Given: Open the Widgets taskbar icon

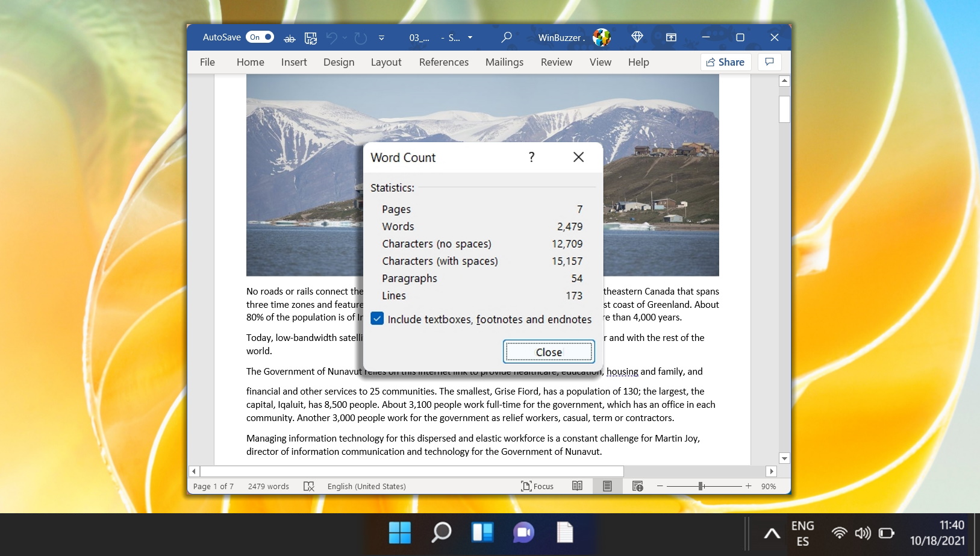Looking at the screenshot, I should [x=482, y=533].
